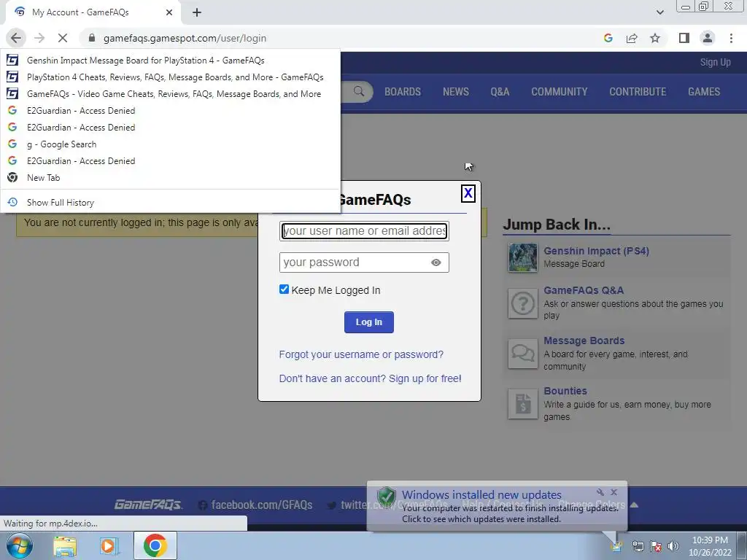Expand the Change Colors arrow

(634, 505)
